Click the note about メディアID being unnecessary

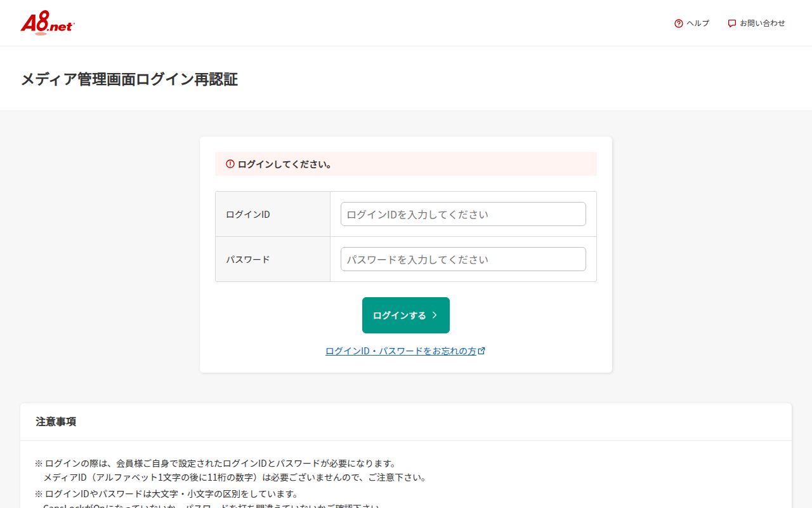pyautogui.click(x=235, y=478)
